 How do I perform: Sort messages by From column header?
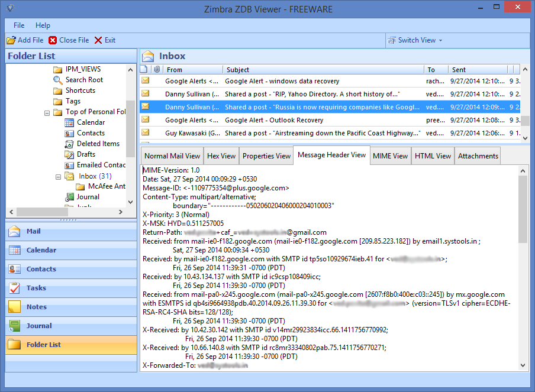point(193,70)
